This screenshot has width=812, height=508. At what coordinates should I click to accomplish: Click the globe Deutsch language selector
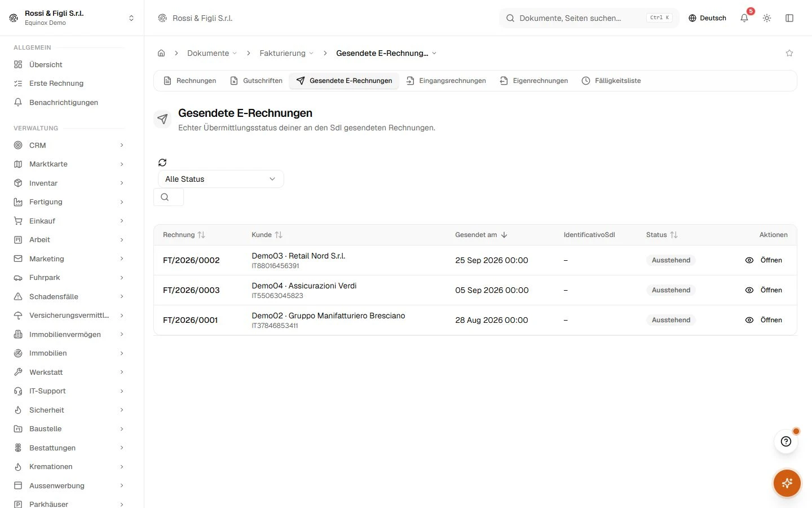click(x=707, y=18)
